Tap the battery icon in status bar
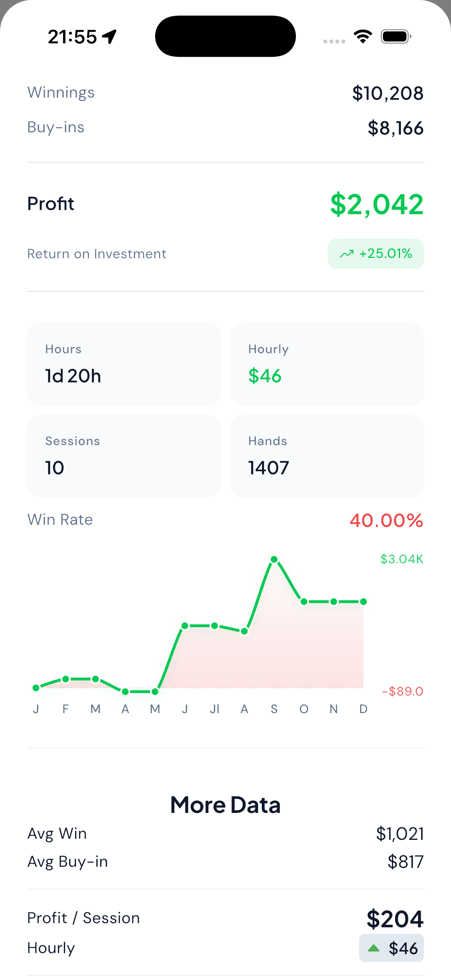Viewport: 451px width, 980px height. (x=395, y=37)
